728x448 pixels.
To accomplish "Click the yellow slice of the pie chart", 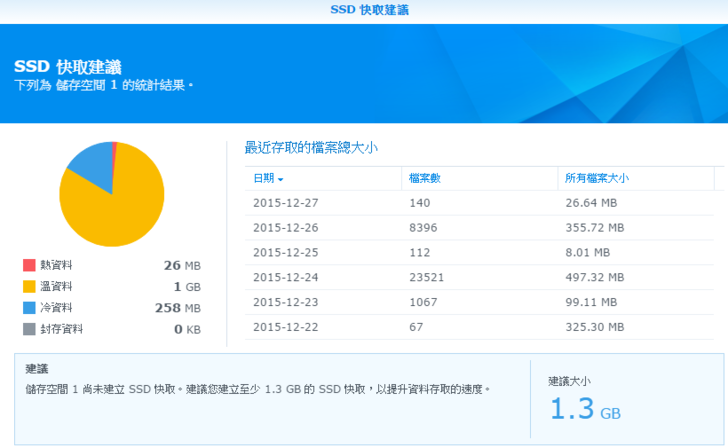I will pyautogui.click(x=115, y=210).
